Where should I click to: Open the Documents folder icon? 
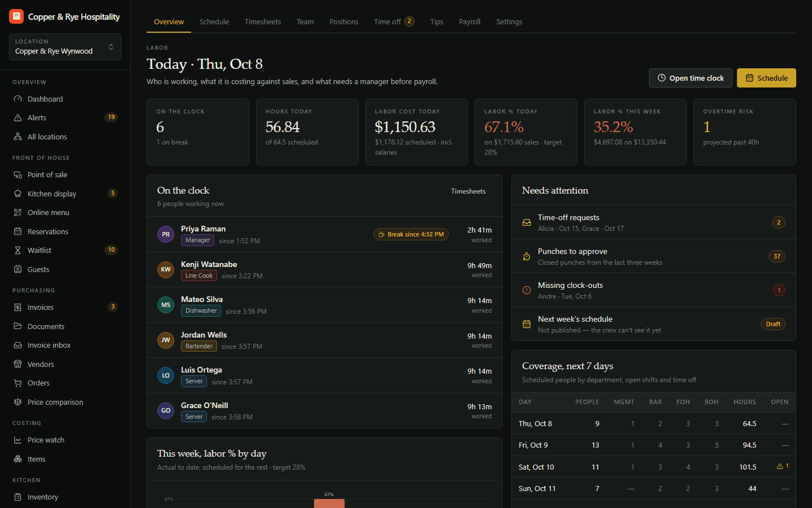pyautogui.click(x=17, y=326)
